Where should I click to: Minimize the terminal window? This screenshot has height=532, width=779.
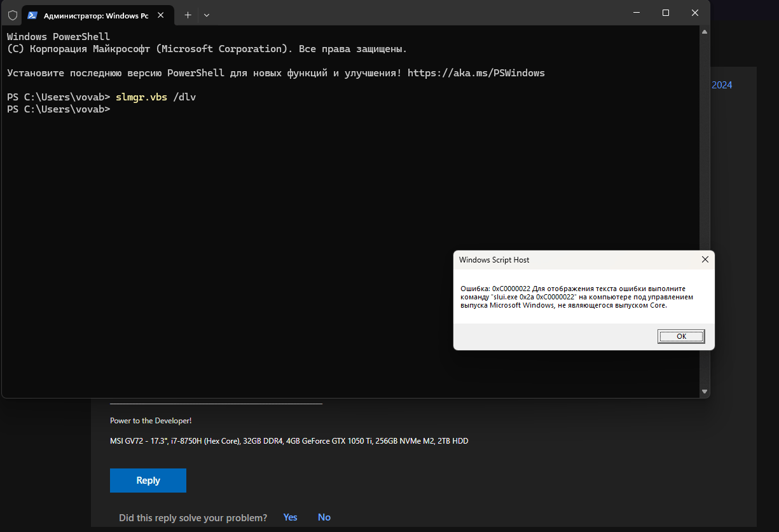[637, 13]
